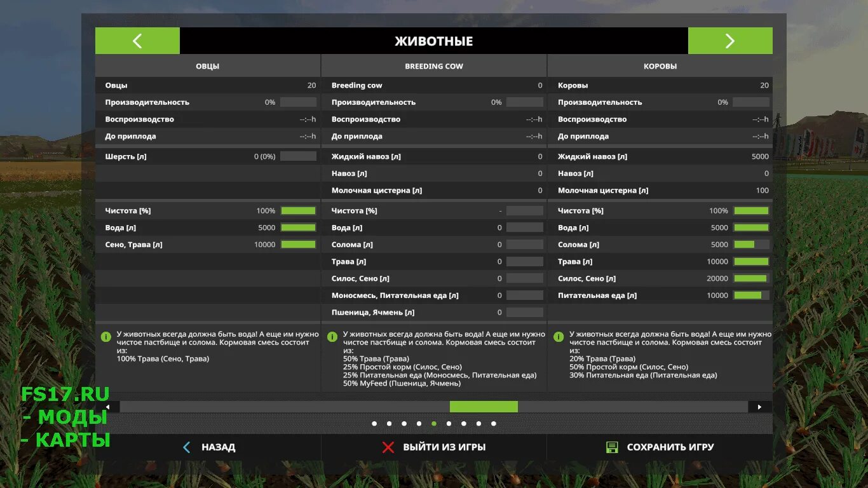Click sheep Воспроизводство label

(139, 119)
